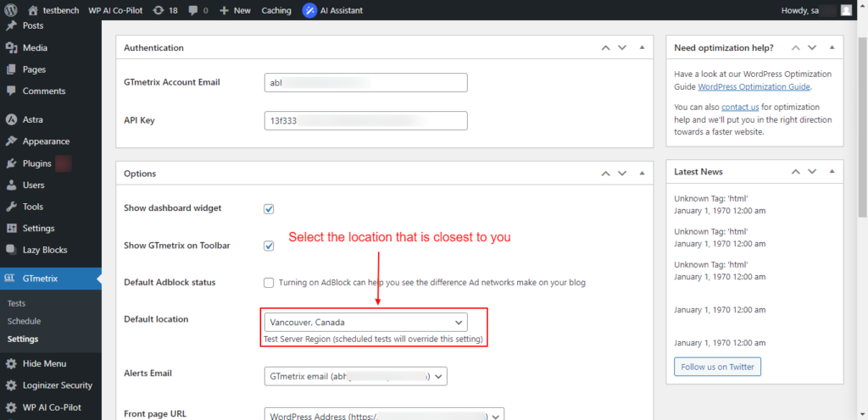Click the Comments icon in sidebar
The image size is (868, 420).
point(11,91)
